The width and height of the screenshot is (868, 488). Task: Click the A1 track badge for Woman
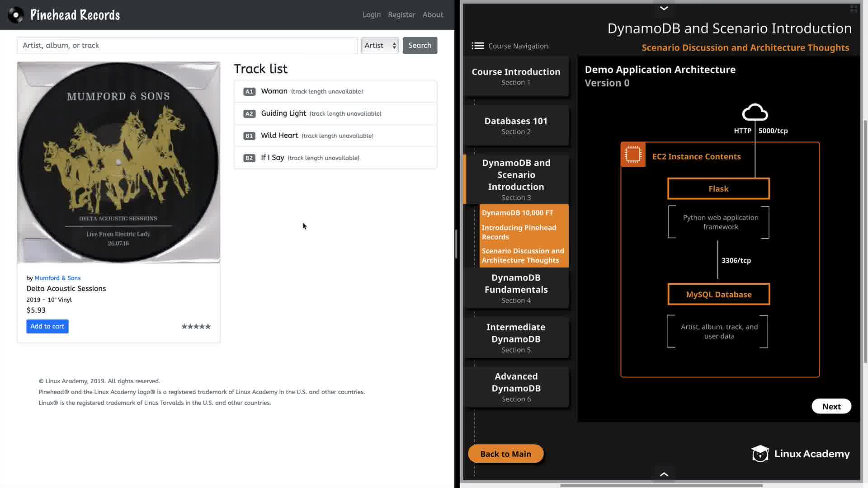(249, 92)
